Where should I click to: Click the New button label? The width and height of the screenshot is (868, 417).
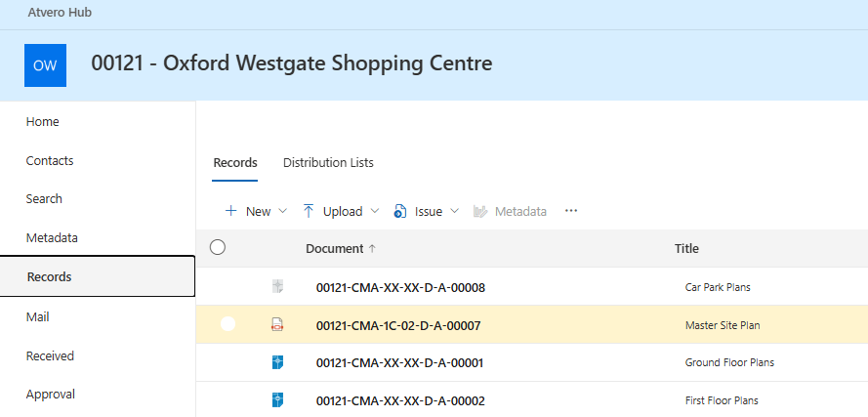pyautogui.click(x=258, y=212)
